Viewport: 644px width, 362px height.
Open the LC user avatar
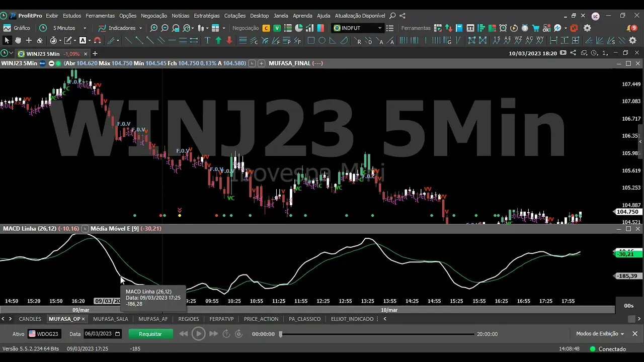pos(596,16)
